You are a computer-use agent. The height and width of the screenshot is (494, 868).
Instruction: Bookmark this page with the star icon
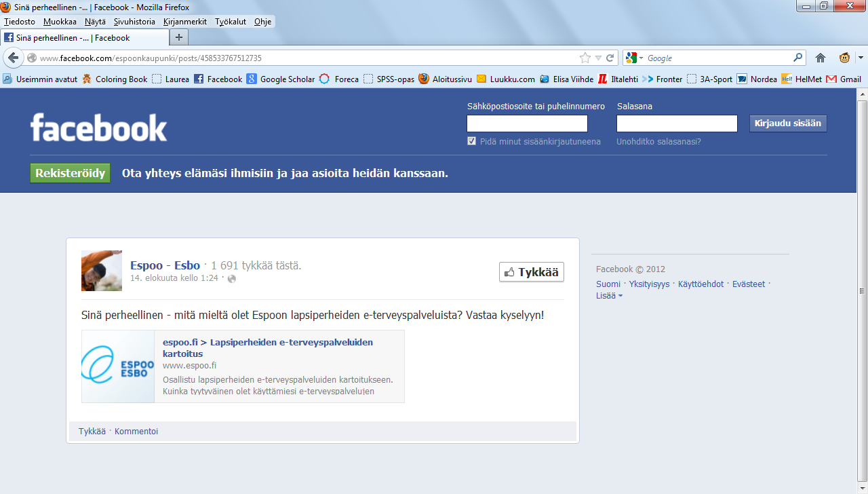(585, 58)
